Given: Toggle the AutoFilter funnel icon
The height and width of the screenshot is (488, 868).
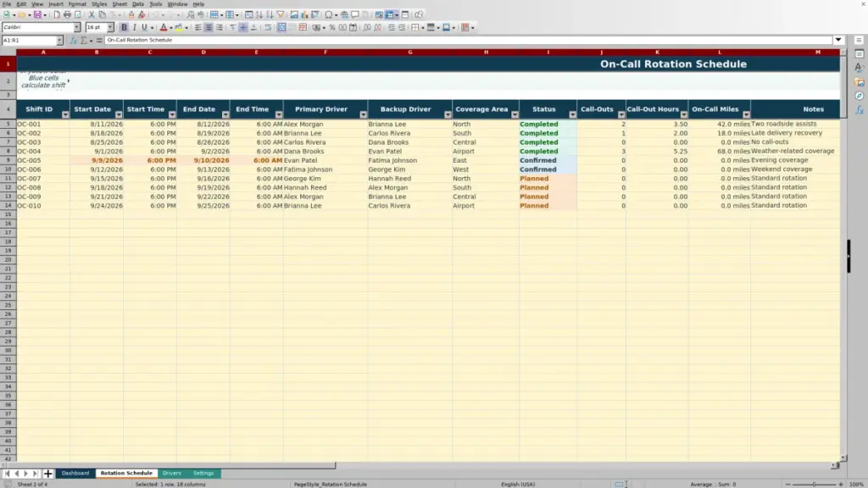Looking at the screenshot, I should tap(280, 15).
